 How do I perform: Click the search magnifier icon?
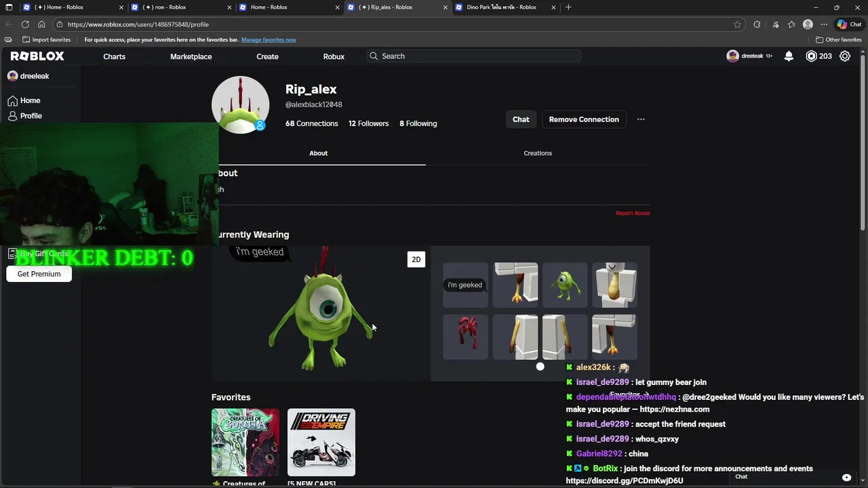[374, 56]
